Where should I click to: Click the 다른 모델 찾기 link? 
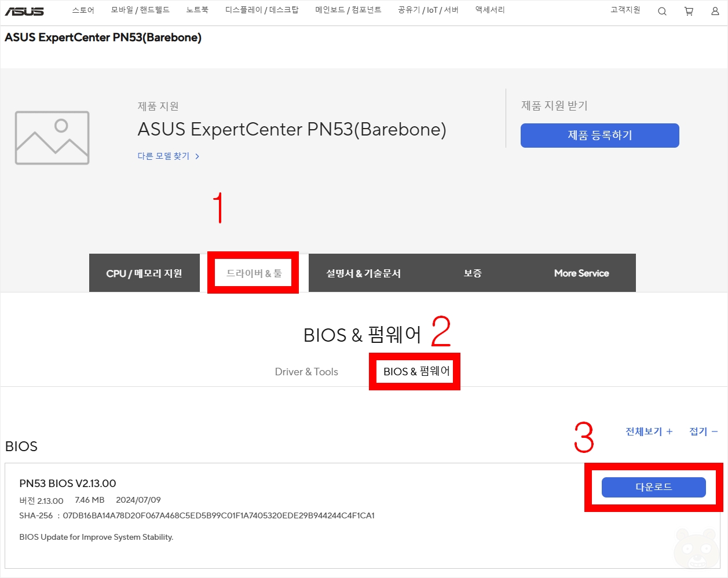pos(169,156)
